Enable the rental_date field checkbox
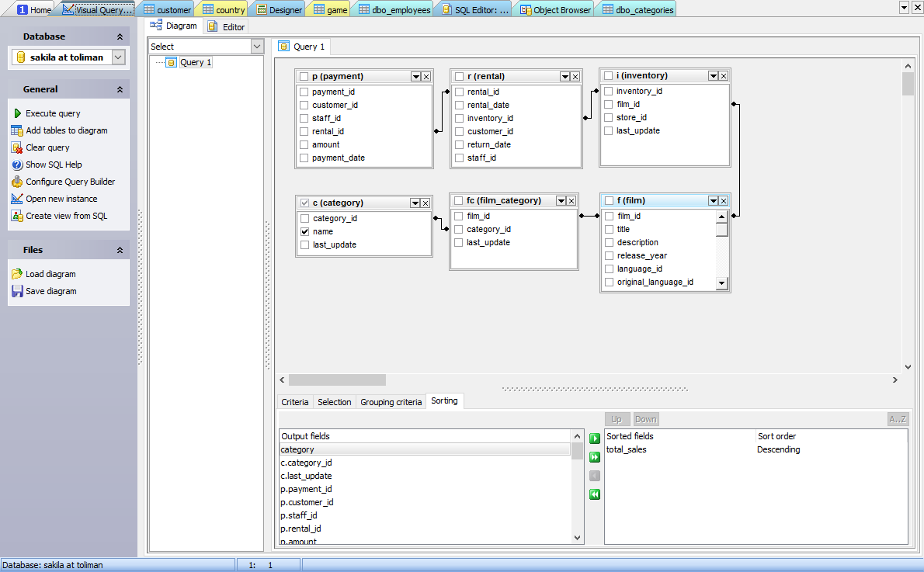 pos(460,105)
